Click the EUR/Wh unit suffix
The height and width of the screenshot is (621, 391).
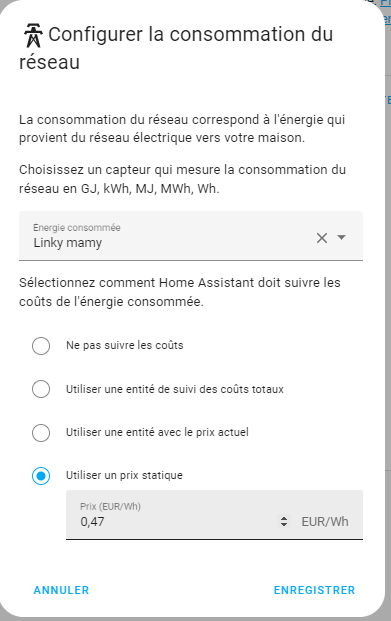pos(325,522)
